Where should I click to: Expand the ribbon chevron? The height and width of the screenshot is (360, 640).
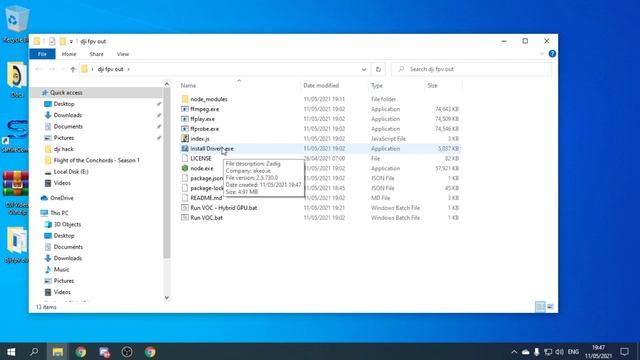542,54
